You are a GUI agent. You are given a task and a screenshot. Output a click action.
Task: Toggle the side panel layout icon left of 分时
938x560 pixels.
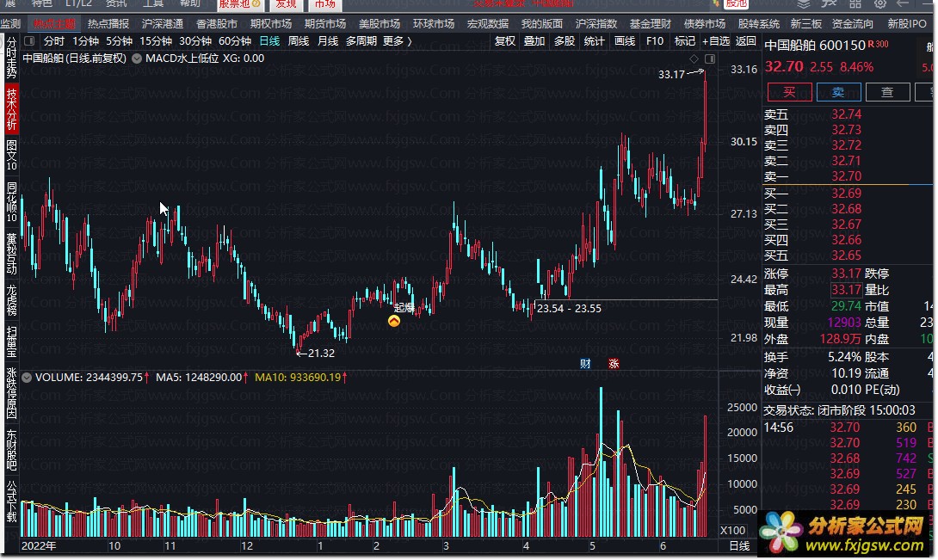[29, 41]
